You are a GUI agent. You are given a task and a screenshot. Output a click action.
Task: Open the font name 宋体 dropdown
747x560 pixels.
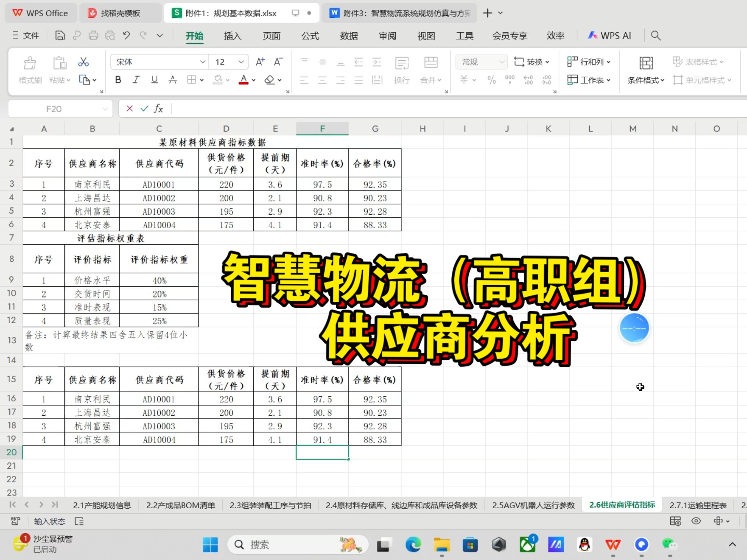[203, 62]
